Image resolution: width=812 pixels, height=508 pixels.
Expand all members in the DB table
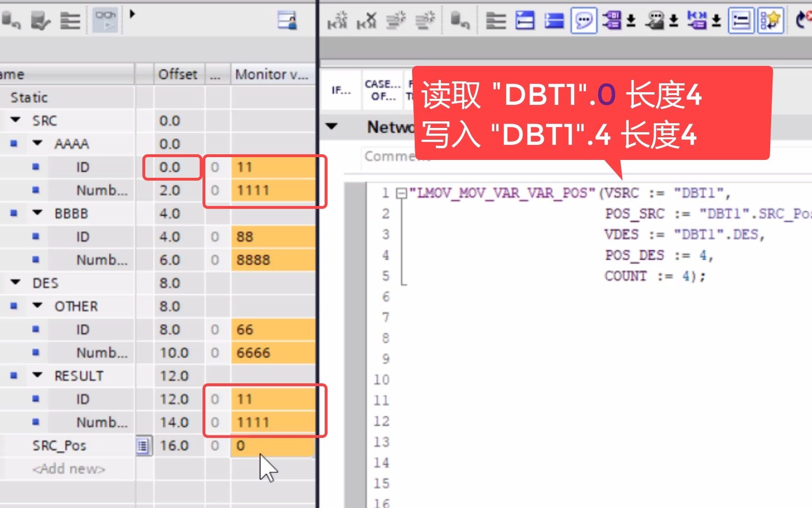click(70, 20)
